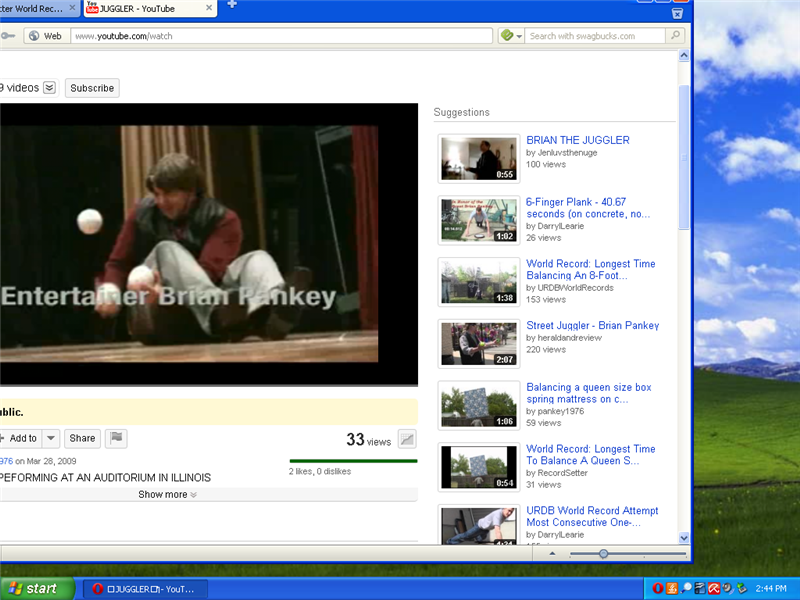Close the World Rec... tab
This screenshot has height=600, width=800.
(72, 8)
